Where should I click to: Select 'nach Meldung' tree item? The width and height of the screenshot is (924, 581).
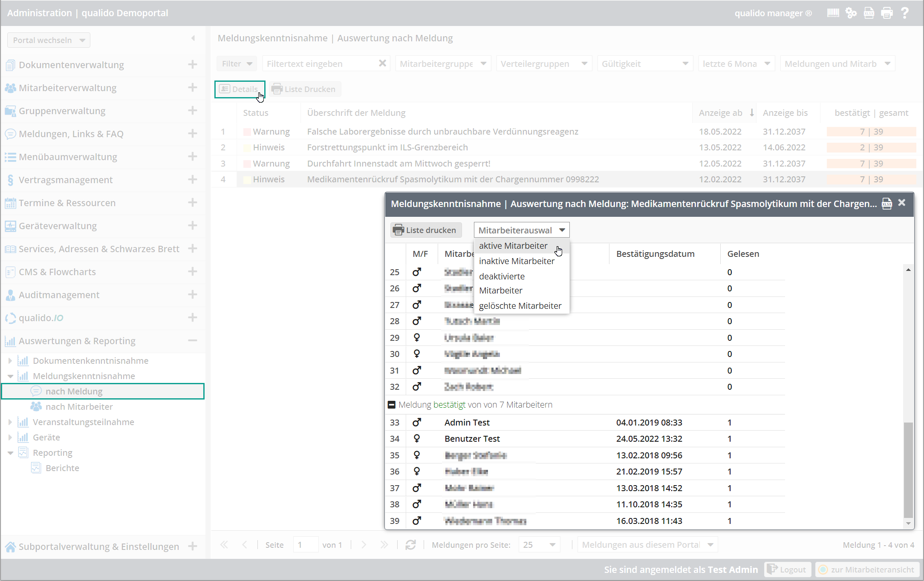(103, 391)
